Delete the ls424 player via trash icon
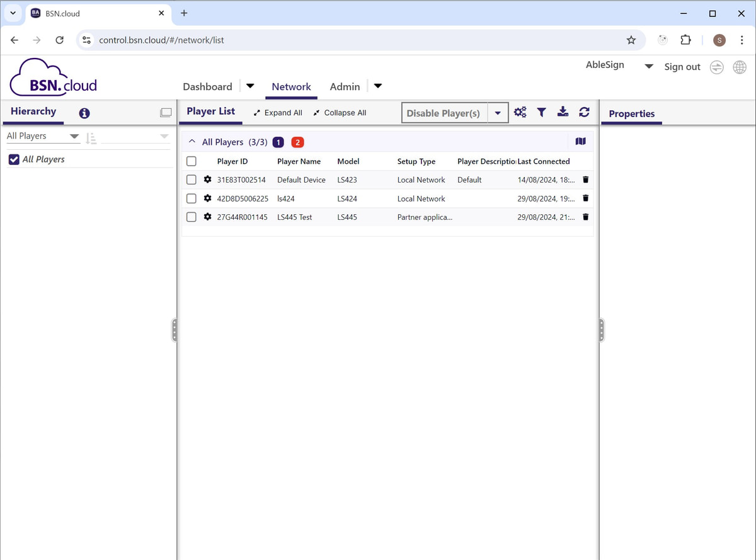The height and width of the screenshot is (560, 756). pos(585,198)
